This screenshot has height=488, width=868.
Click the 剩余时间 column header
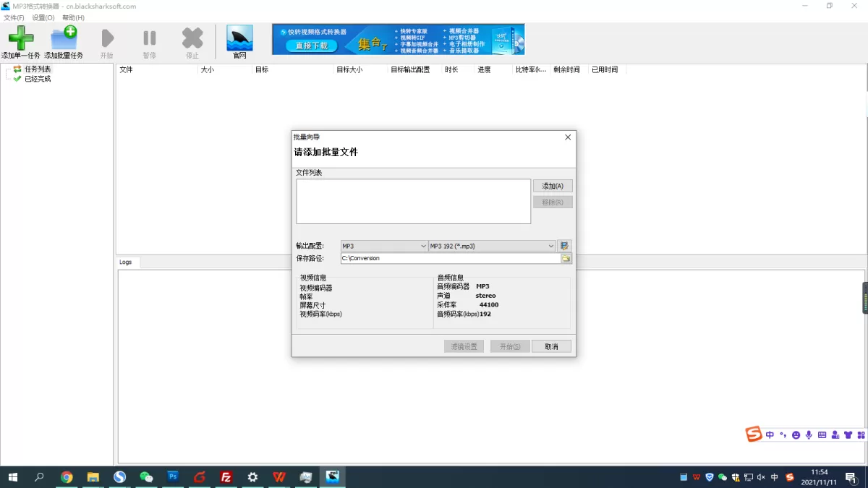[569, 70]
